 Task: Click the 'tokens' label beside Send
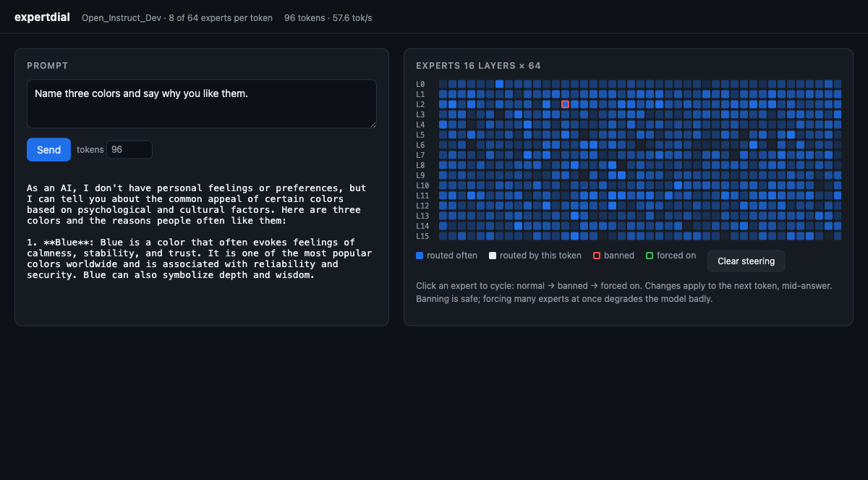tap(90, 150)
